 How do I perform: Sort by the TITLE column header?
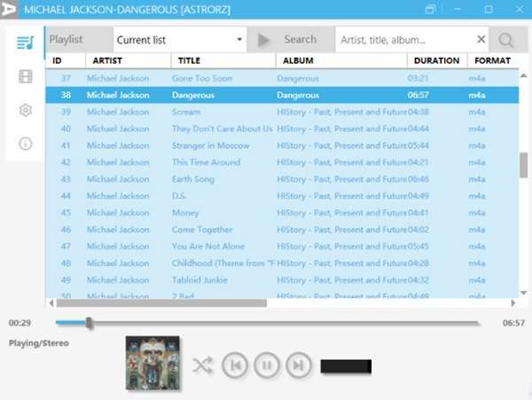[223, 60]
